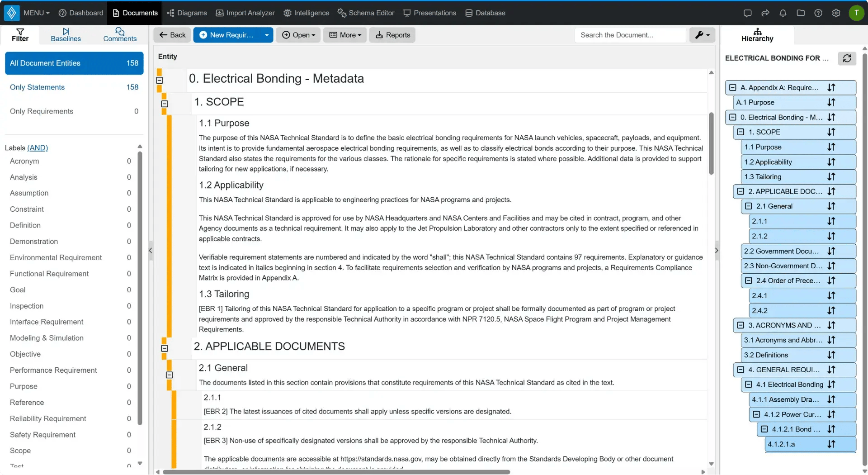Click the Back button
The width and height of the screenshot is (868, 475).
(172, 35)
